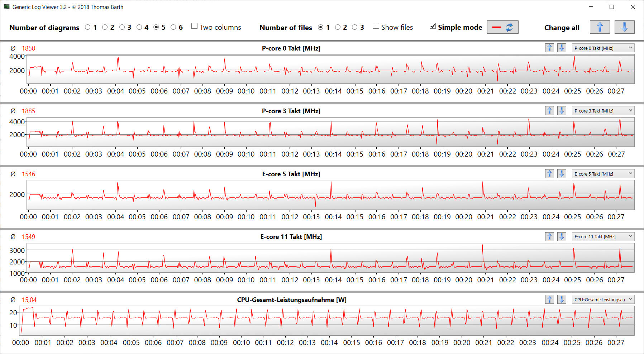Move E-core 5 Takt diagram up
644x354 pixels.
(x=549, y=174)
